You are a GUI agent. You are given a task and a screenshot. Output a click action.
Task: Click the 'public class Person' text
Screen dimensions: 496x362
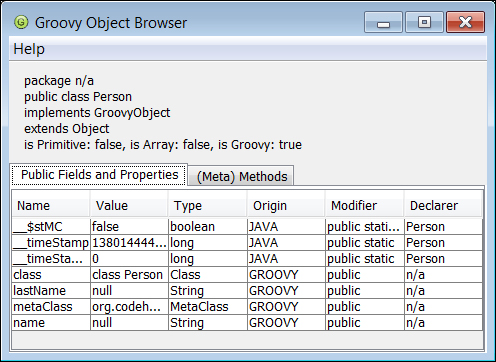tap(78, 97)
